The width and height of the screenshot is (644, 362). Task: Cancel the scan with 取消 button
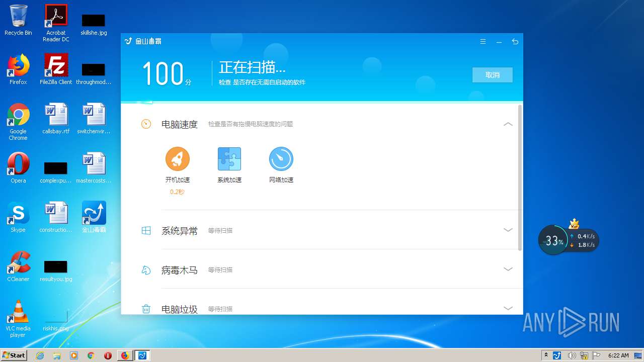coord(493,75)
